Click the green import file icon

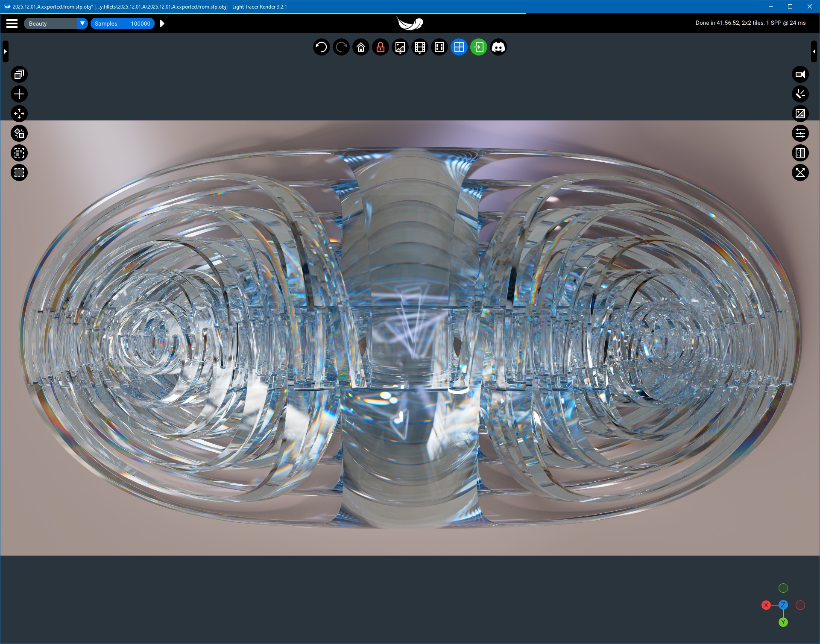pyautogui.click(x=478, y=47)
